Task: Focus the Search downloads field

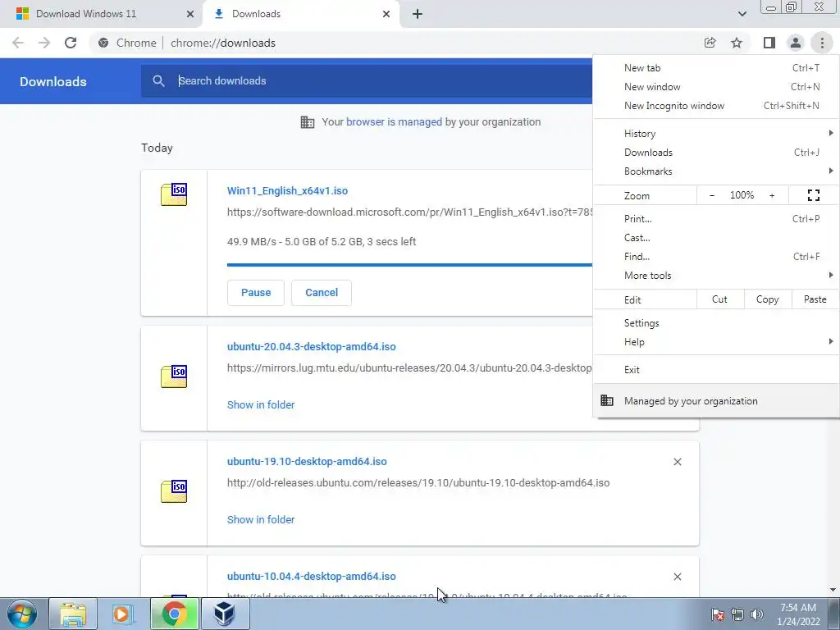Action: (367, 81)
